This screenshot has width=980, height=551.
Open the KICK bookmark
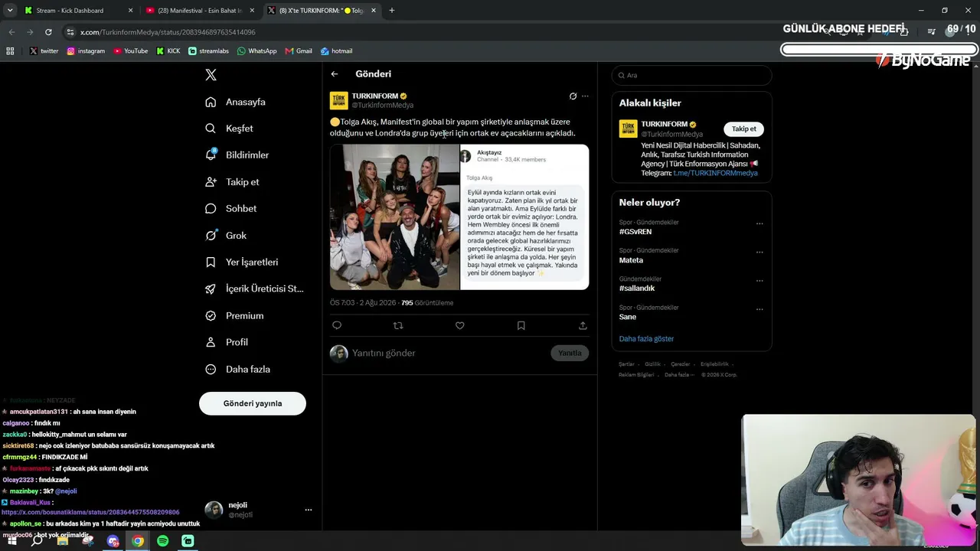168,51
